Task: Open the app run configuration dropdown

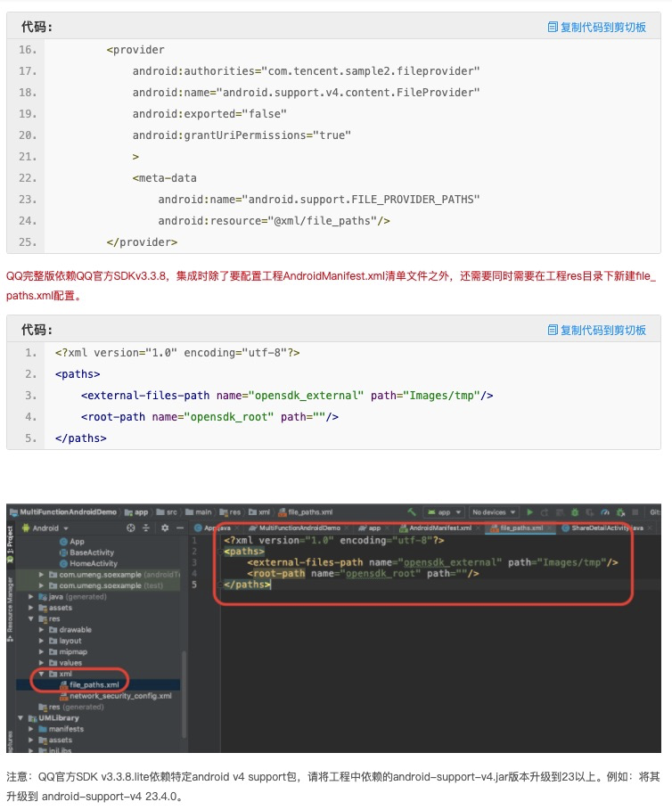Action: point(444,512)
